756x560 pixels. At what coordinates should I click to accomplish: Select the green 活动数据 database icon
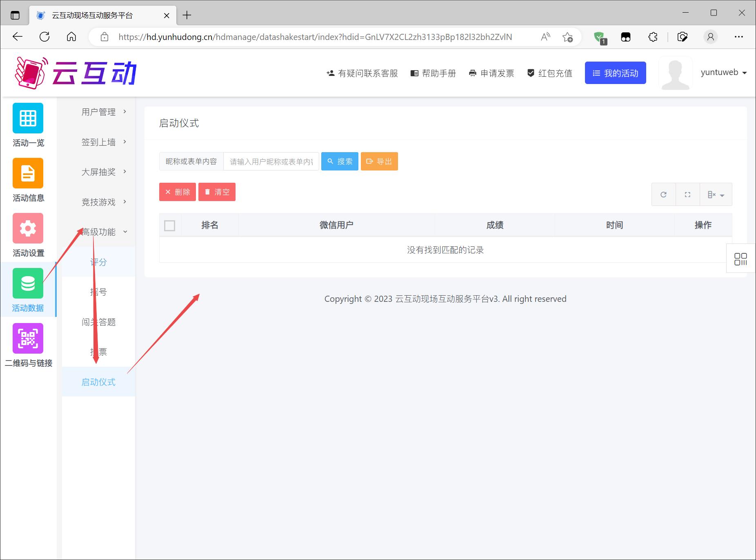pos(28,283)
